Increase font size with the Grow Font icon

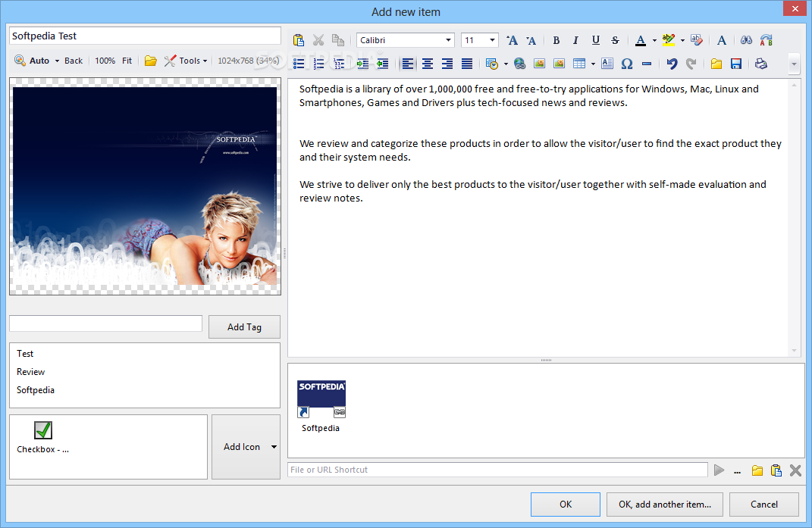[x=512, y=40]
